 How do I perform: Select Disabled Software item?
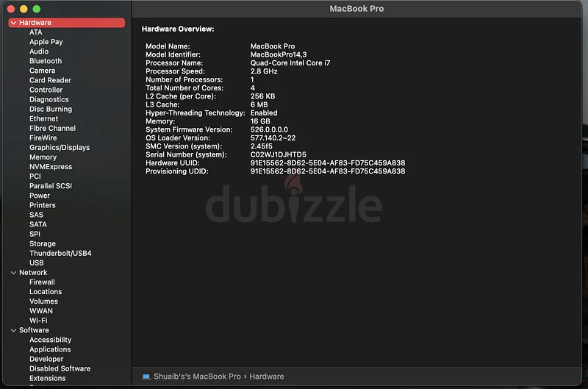(60, 368)
